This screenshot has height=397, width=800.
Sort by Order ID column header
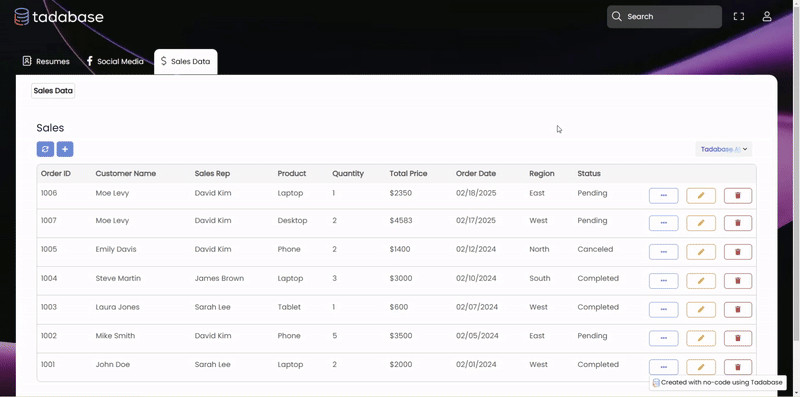point(56,173)
